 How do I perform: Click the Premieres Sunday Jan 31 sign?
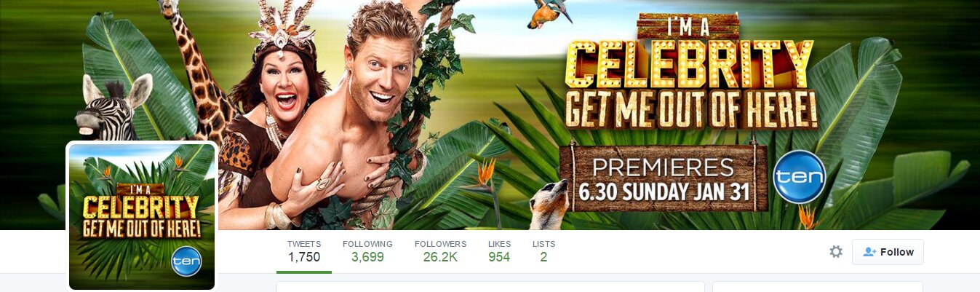(664, 177)
